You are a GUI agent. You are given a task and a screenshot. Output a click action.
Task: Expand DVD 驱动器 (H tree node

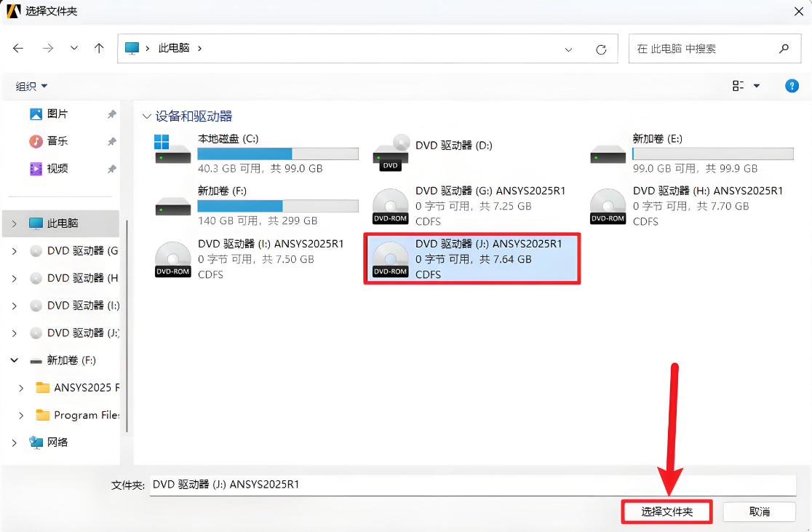14,279
